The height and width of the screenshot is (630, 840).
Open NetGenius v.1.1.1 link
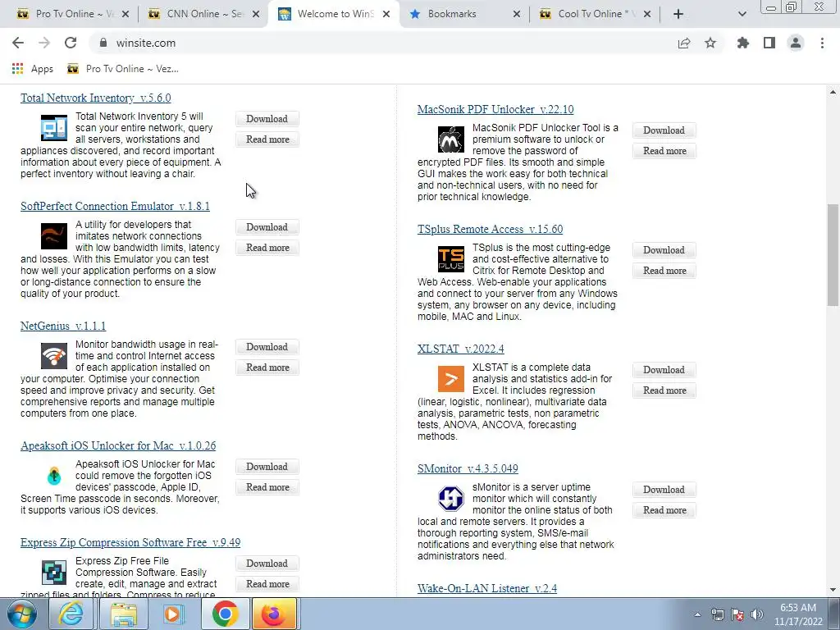click(x=63, y=326)
